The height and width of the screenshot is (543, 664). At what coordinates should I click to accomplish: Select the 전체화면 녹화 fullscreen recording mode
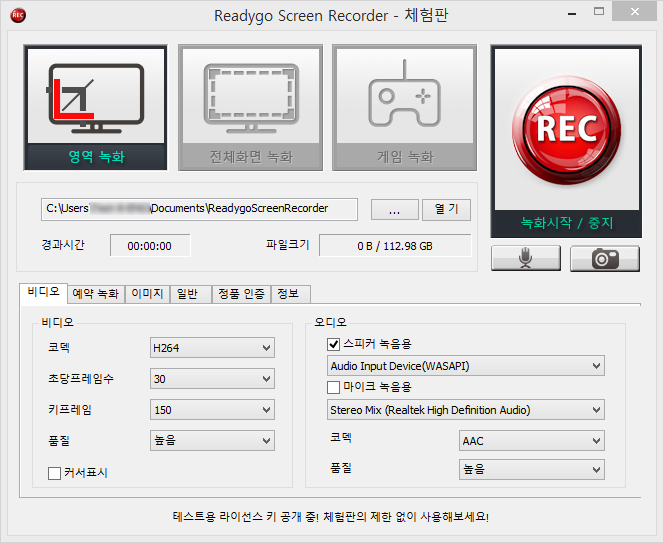pyautogui.click(x=250, y=108)
